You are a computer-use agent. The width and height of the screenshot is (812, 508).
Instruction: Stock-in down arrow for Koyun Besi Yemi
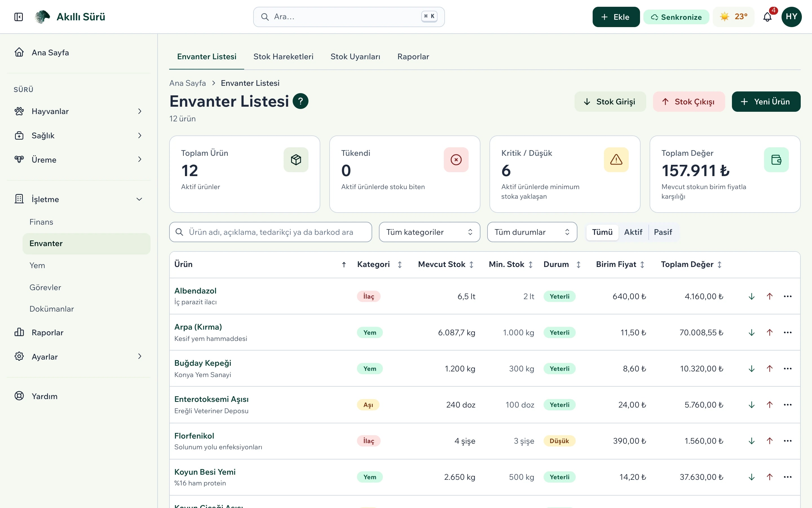pos(752,477)
